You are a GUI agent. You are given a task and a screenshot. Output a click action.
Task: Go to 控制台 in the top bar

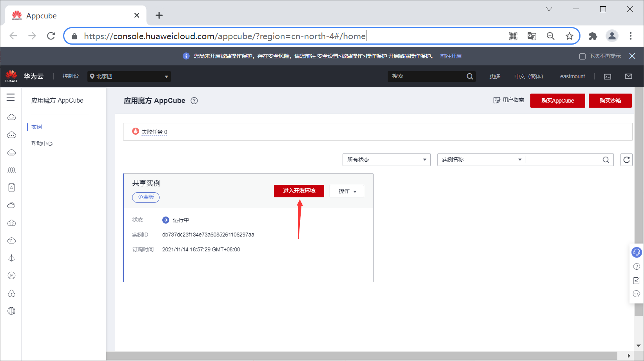71,76
